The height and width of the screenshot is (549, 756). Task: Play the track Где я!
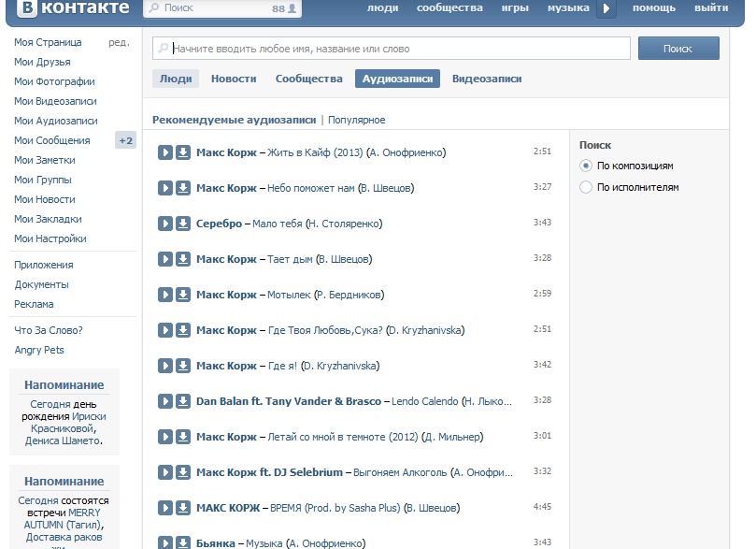coord(164,366)
